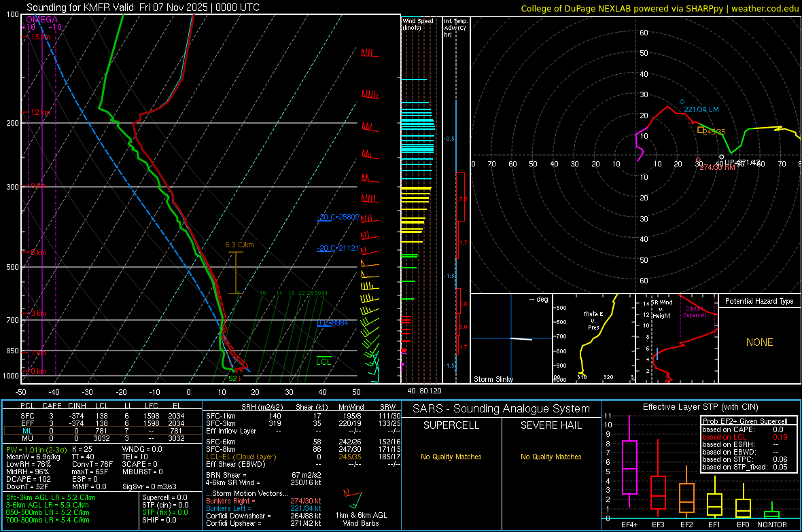Click the '-20 C=21121'' level label

click(x=338, y=248)
